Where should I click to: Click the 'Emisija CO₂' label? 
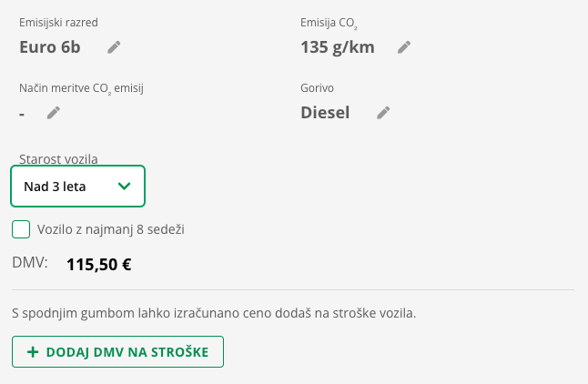click(x=329, y=24)
